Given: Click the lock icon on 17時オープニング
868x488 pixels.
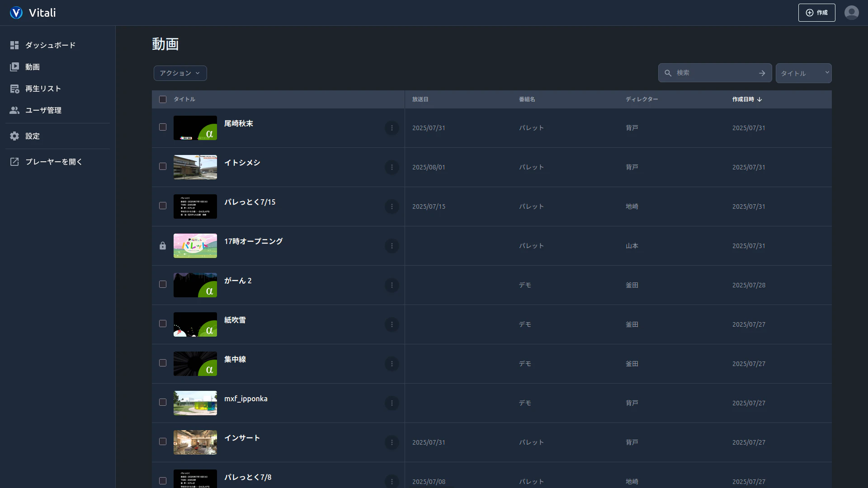Looking at the screenshot, I should pos(163,246).
